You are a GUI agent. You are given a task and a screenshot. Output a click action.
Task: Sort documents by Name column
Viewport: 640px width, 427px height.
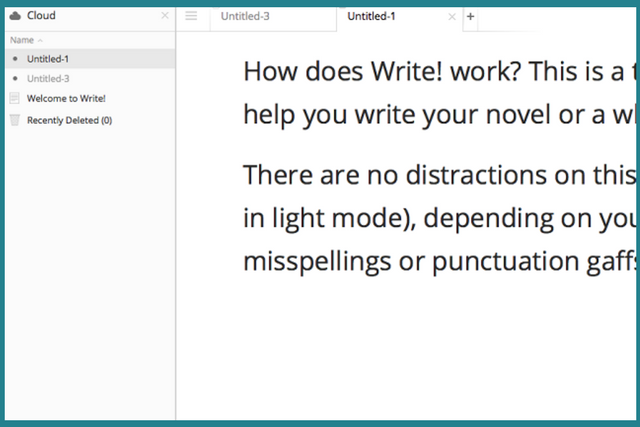pyautogui.click(x=26, y=40)
